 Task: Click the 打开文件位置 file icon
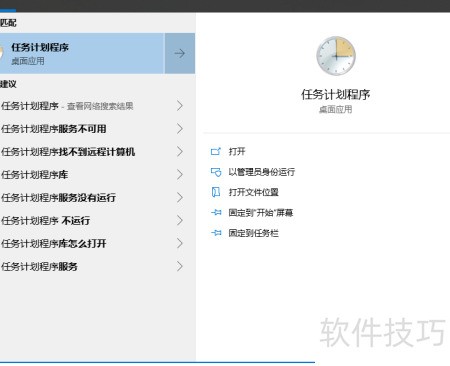point(216,192)
